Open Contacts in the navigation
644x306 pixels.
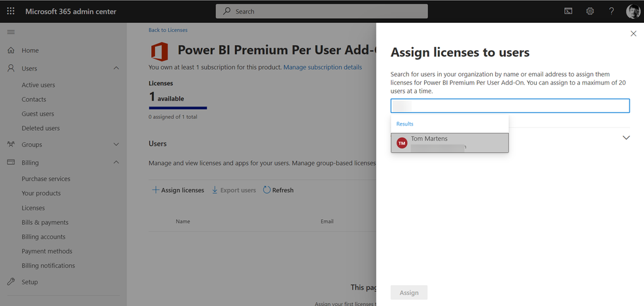(x=34, y=99)
